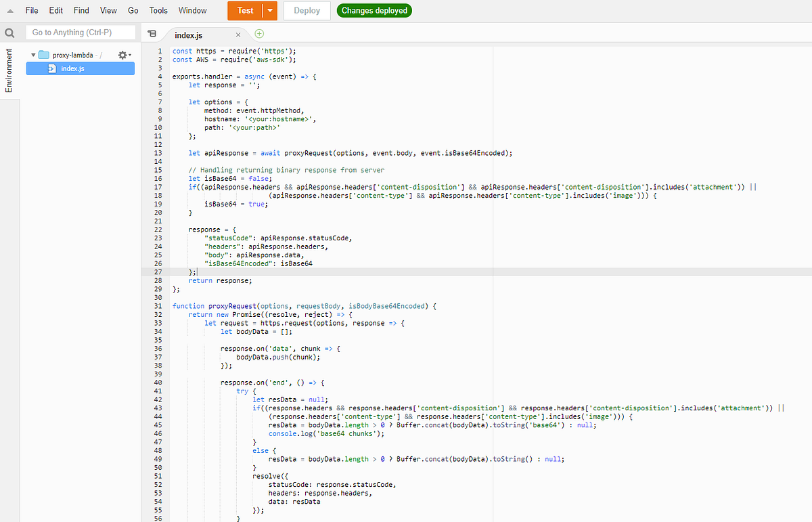Viewport: 812px width, 522px height.
Task: Open the Go menu
Action: click(x=133, y=11)
